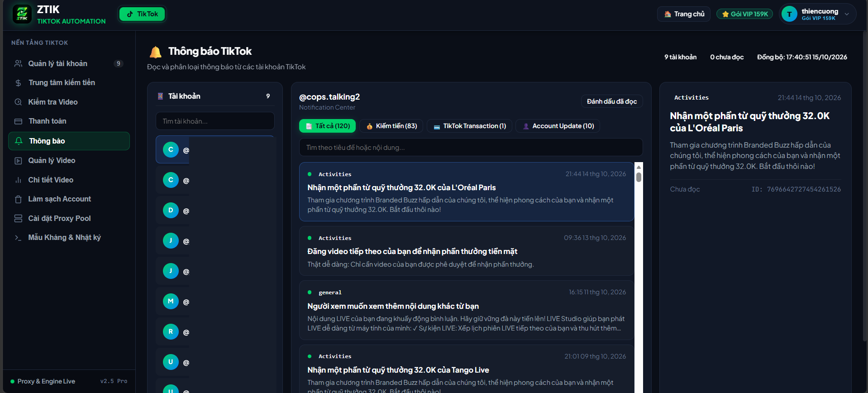
Task: Click the Thanh toán card icon
Action: tap(18, 121)
